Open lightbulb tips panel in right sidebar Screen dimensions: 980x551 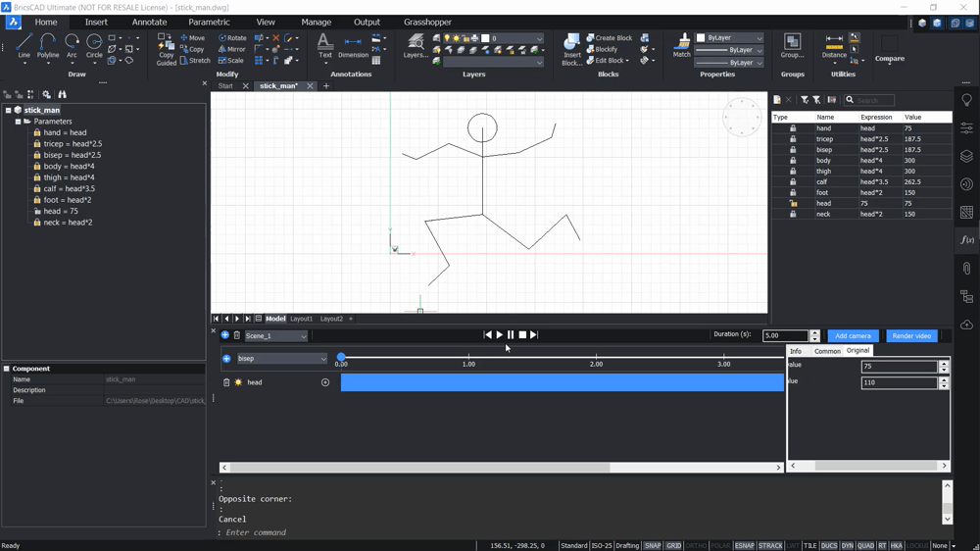click(967, 100)
